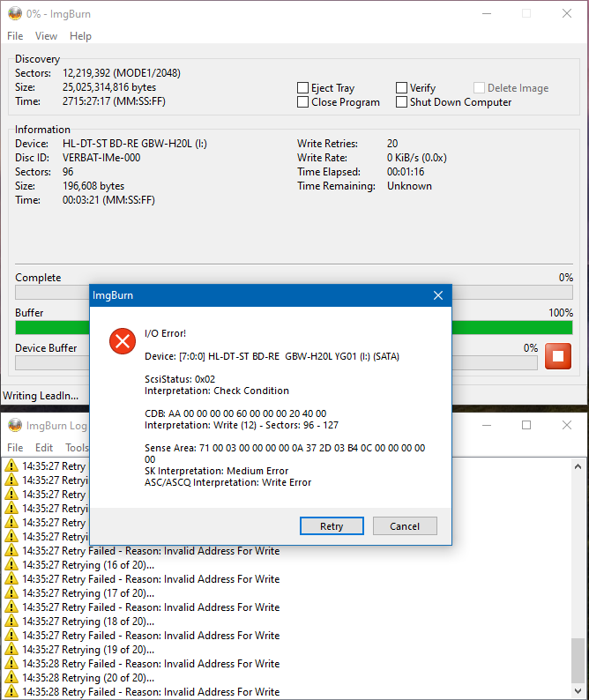The width and height of the screenshot is (589, 700).
Task: Select log line Retrying (16 of 20)
Action: pos(88,565)
